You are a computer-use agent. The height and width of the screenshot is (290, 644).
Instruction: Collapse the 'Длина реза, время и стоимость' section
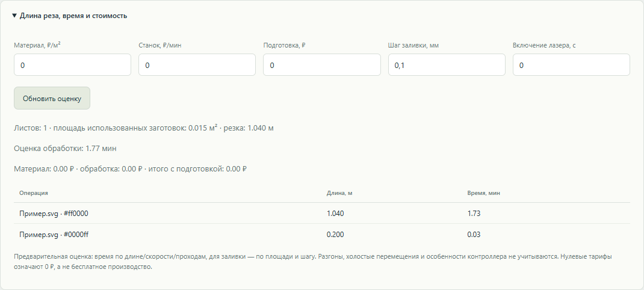(69, 16)
